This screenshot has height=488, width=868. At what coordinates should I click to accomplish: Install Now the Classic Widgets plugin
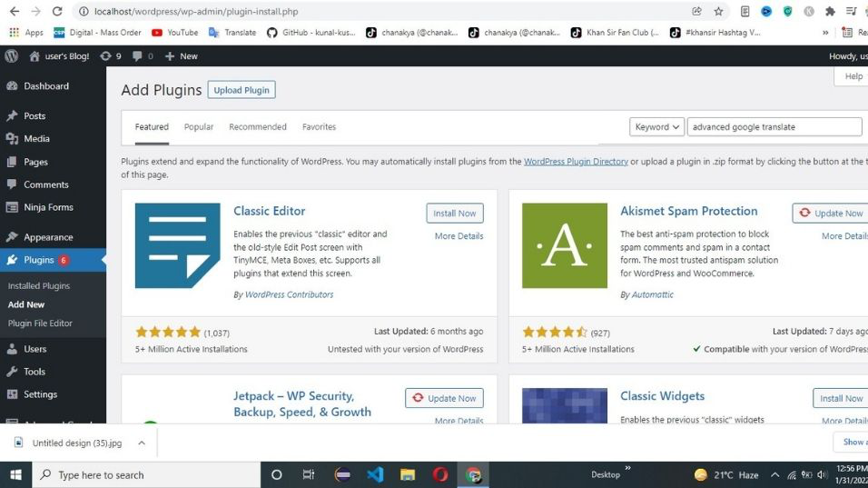point(841,398)
